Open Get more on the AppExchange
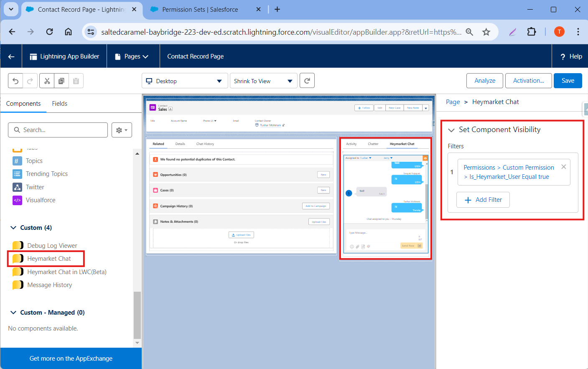The image size is (588, 369). (71, 359)
